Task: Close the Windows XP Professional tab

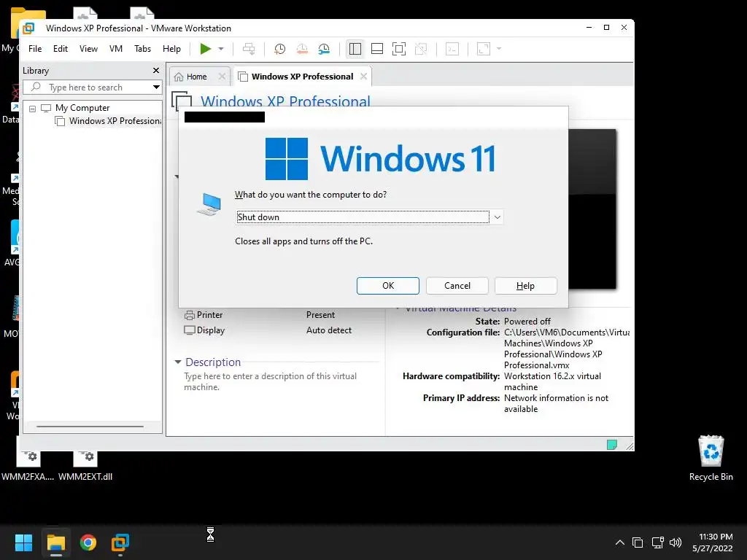Action: [x=363, y=76]
